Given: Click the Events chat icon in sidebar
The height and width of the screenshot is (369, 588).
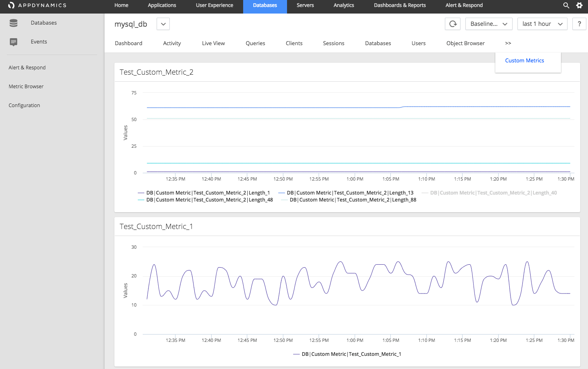Looking at the screenshot, I should click(x=14, y=42).
